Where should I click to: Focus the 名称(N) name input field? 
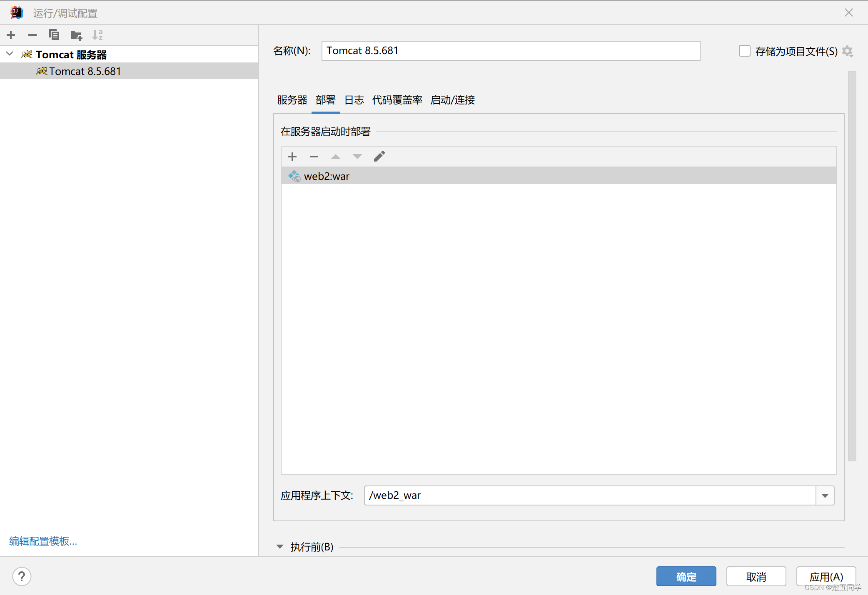click(x=511, y=51)
